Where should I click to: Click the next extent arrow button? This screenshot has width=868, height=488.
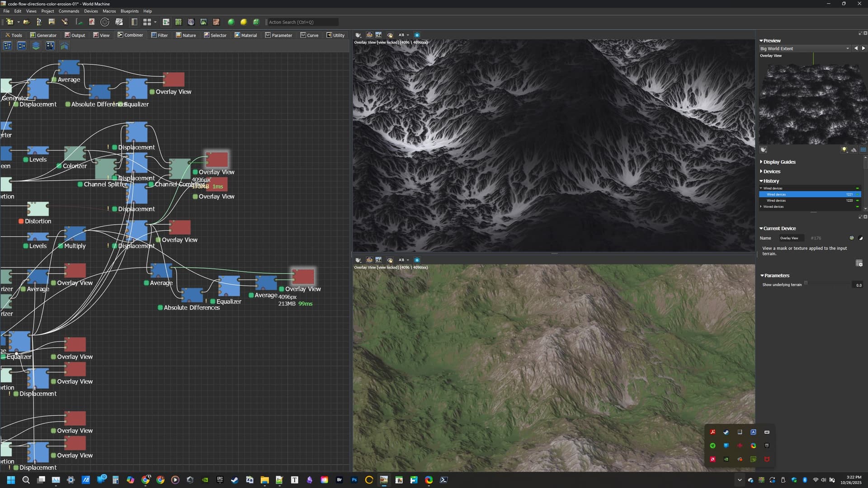(x=863, y=48)
